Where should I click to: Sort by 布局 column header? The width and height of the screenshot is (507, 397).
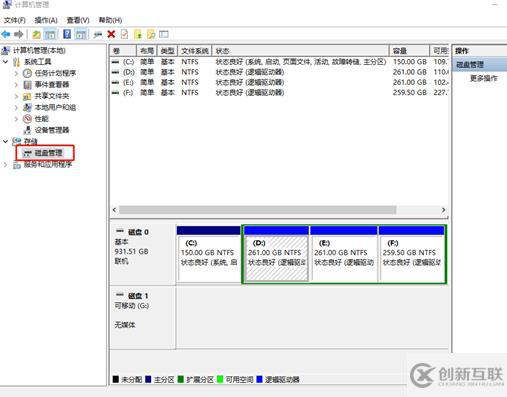147,51
